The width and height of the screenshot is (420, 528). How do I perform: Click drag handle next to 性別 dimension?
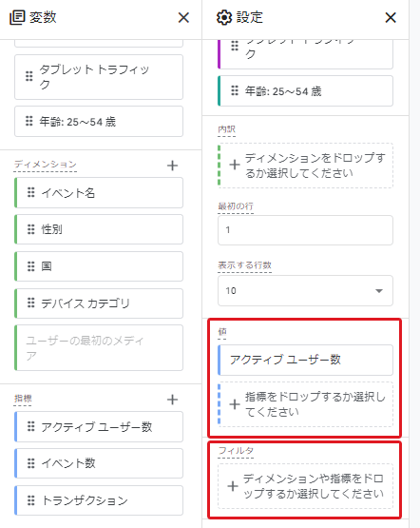click(31, 229)
